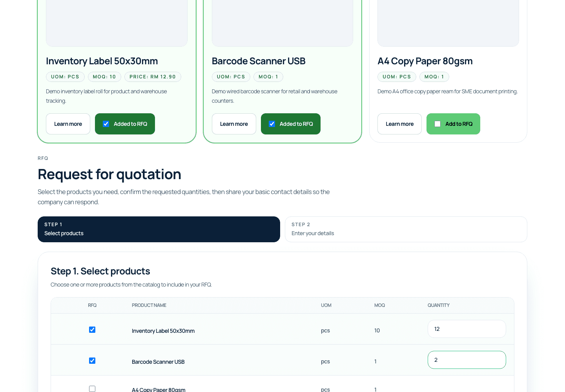Untick the RFQ checkbox for Barcode Scanner USB row
Image resolution: width=565 pixels, height=392 pixels.
pos(92,361)
